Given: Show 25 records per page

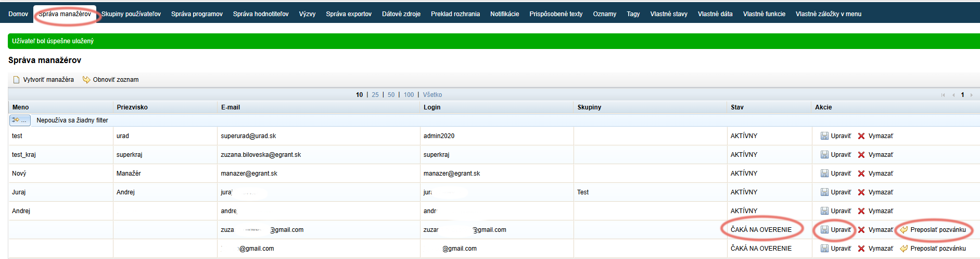Looking at the screenshot, I should click(375, 95).
